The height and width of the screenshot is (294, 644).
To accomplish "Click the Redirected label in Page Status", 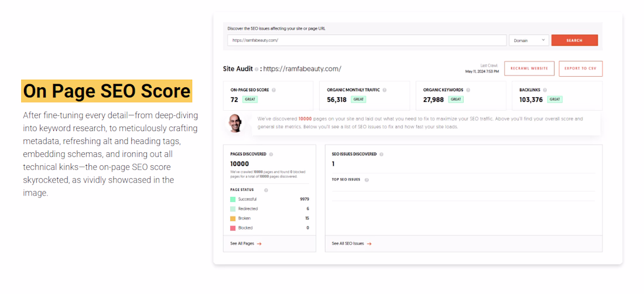I will [248, 208].
